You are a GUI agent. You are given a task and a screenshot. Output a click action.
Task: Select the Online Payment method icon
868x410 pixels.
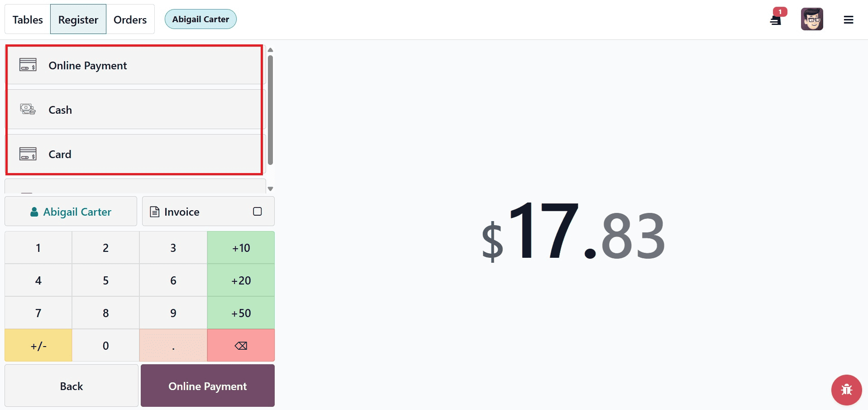click(28, 65)
